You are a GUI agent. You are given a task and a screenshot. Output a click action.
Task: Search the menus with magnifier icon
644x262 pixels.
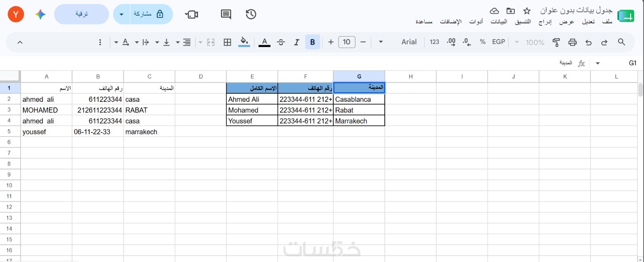(x=621, y=42)
